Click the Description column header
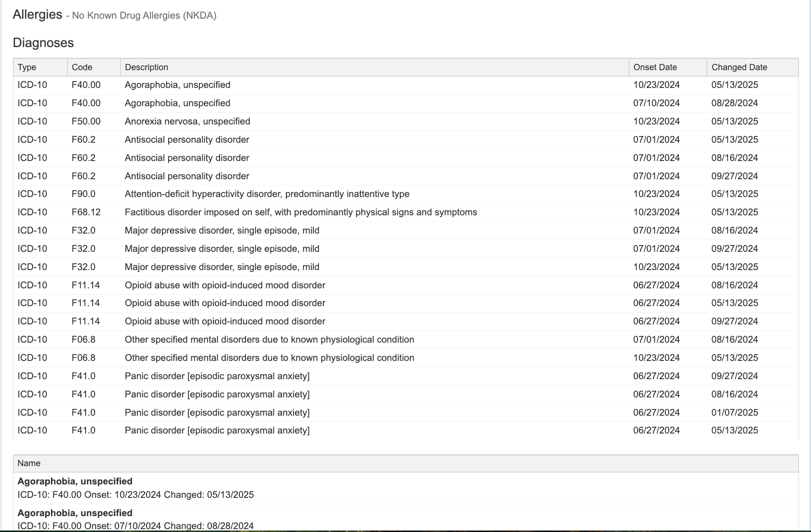811x532 pixels. 147,67
